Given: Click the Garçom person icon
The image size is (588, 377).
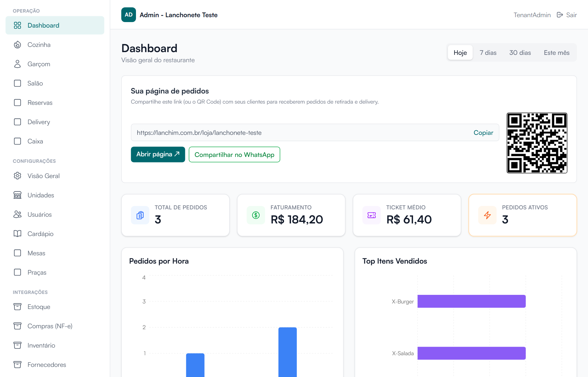Looking at the screenshot, I should click(17, 64).
